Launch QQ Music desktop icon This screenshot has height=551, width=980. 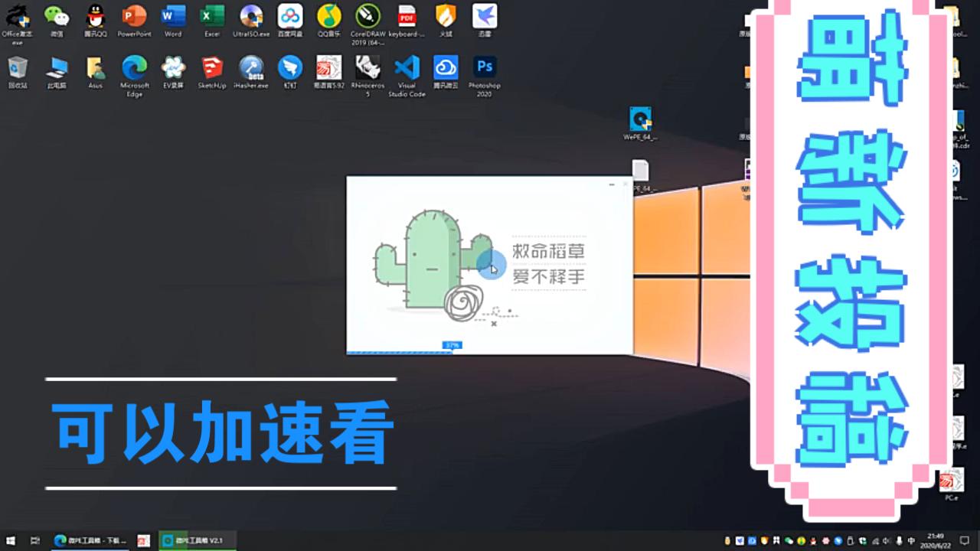coord(329,21)
